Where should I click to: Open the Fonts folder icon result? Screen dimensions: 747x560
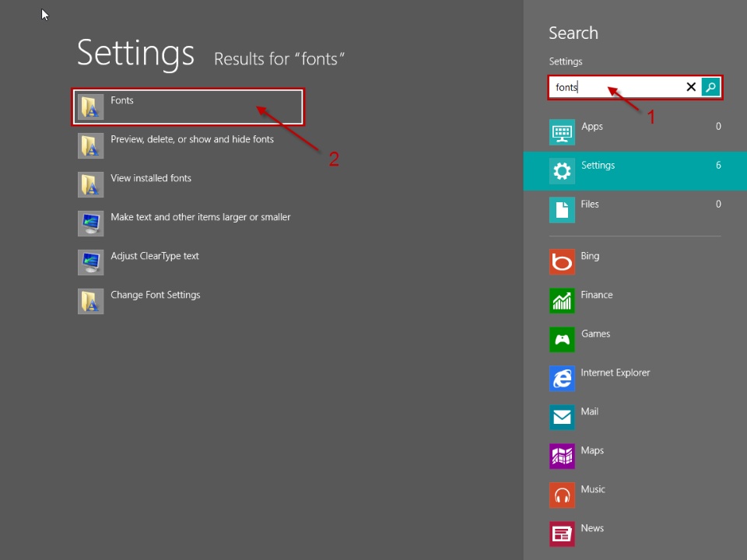tap(90, 107)
